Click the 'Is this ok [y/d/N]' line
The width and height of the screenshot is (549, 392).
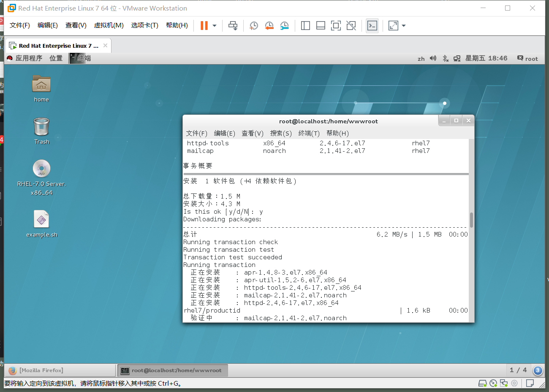[223, 212]
